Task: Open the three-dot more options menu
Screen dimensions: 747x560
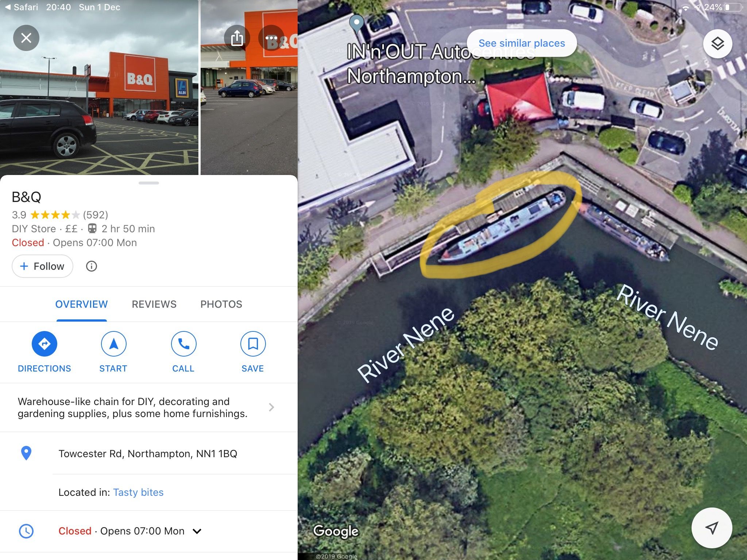Action: [271, 38]
